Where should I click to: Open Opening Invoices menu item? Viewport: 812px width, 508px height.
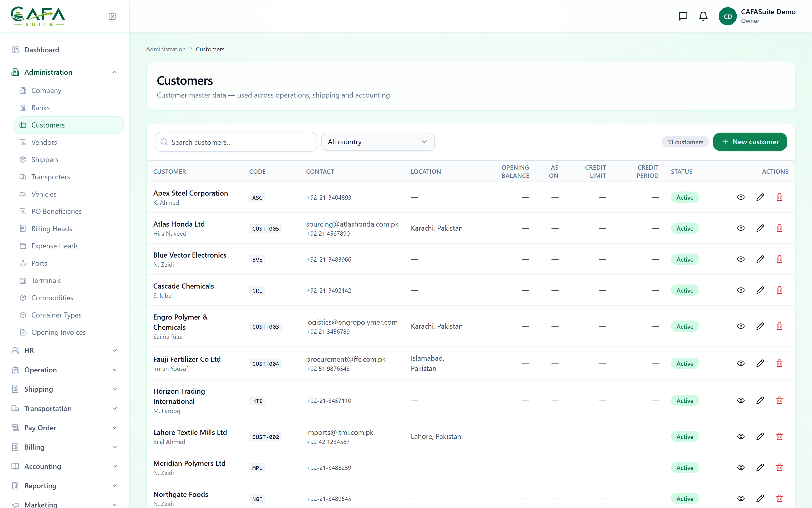point(69,332)
